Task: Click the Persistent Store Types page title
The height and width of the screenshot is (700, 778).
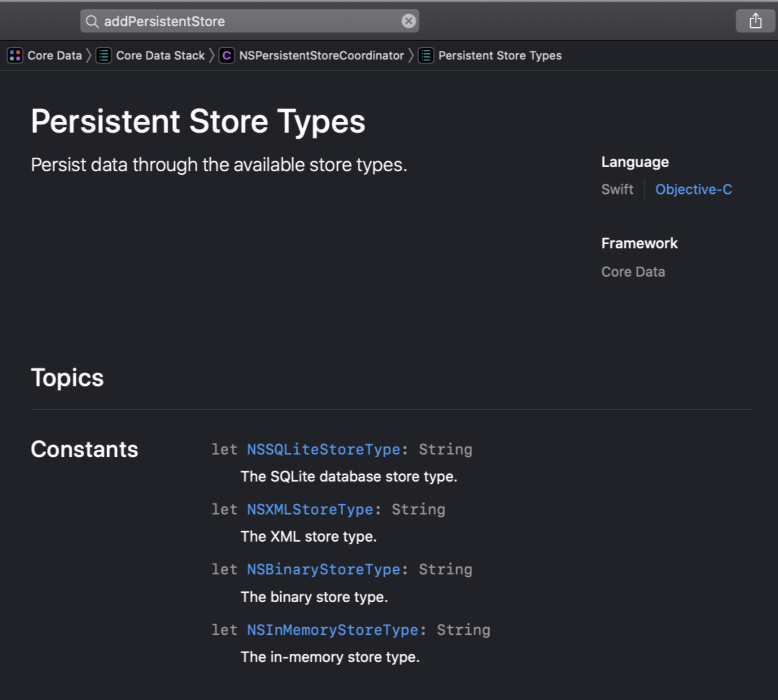Action: click(x=198, y=122)
